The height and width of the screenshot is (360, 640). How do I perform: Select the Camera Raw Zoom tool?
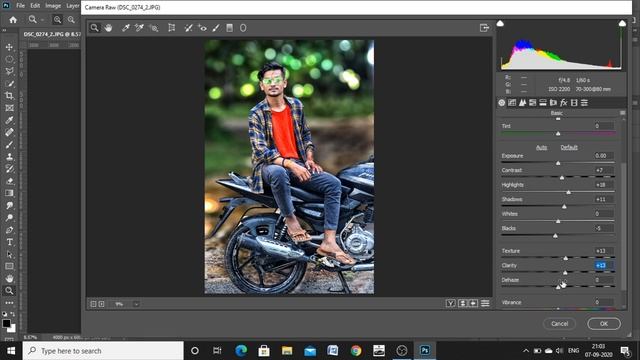[95, 28]
